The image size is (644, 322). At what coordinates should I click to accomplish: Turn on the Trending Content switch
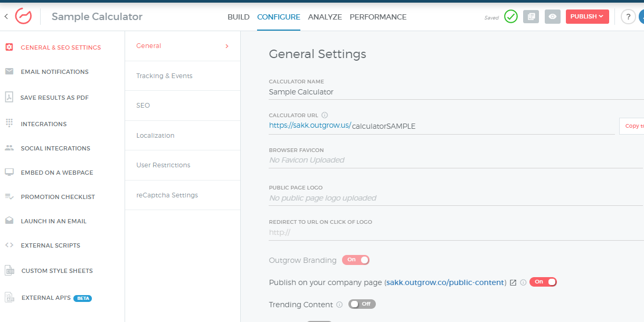362,304
